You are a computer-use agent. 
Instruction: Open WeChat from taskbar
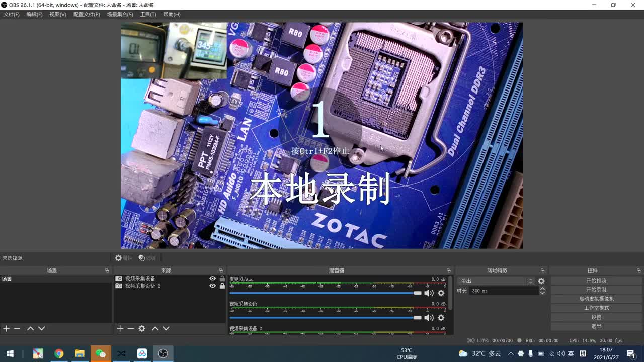(x=101, y=353)
